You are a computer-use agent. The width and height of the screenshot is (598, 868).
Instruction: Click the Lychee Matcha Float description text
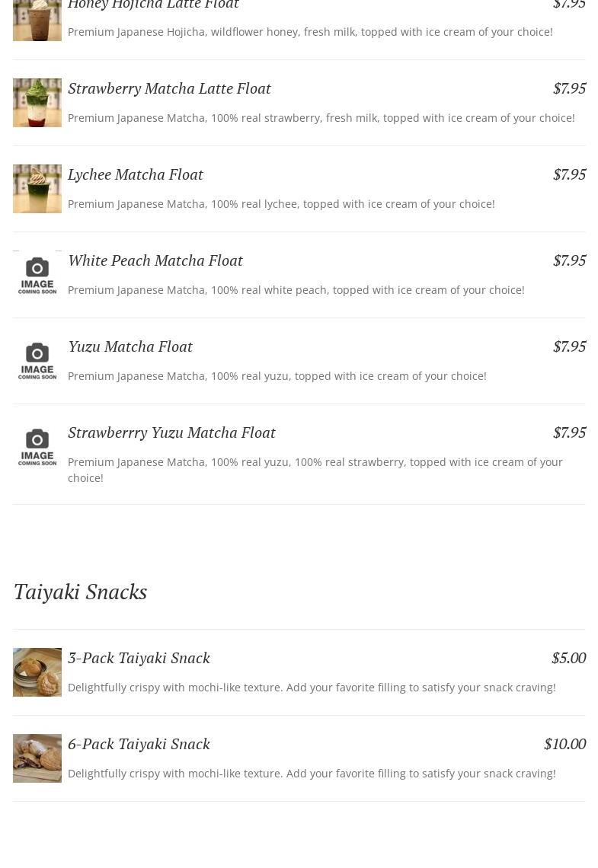[281, 204]
